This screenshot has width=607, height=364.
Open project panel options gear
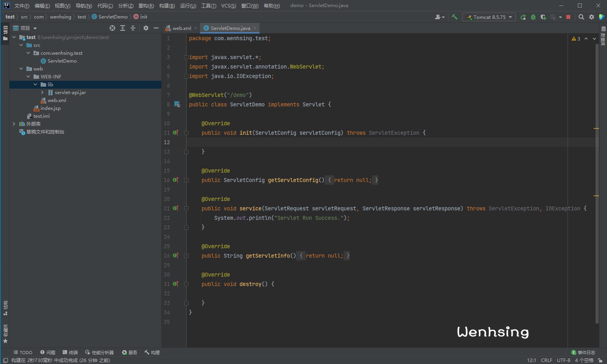(146, 28)
